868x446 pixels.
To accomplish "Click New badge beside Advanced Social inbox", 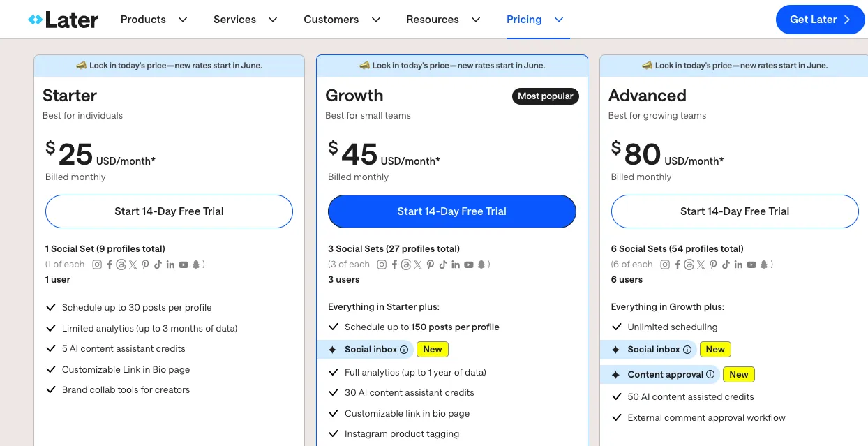I will (x=715, y=350).
